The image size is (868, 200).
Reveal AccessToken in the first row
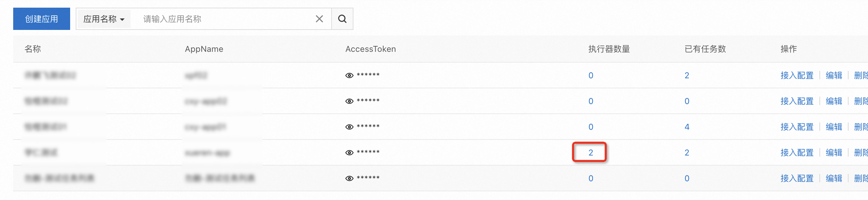point(349,75)
